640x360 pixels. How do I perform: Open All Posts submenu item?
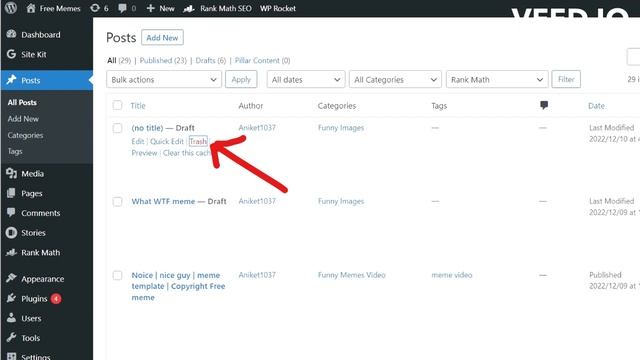click(x=22, y=102)
